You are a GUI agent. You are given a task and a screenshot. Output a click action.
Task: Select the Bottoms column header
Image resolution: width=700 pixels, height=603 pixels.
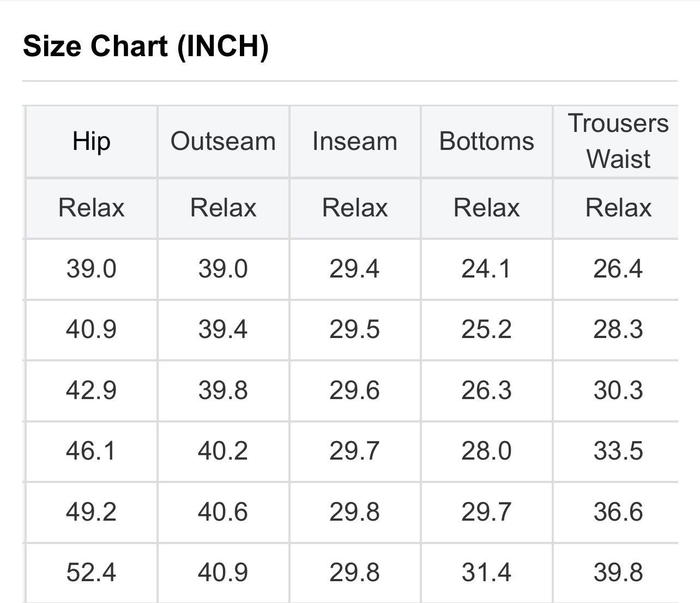(x=487, y=142)
